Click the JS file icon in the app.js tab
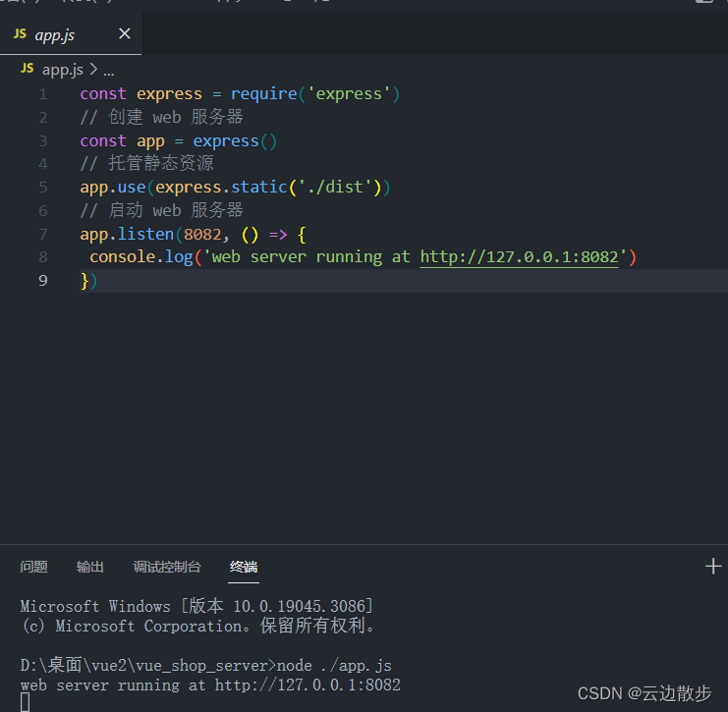728x712 pixels. pyautogui.click(x=20, y=34)
